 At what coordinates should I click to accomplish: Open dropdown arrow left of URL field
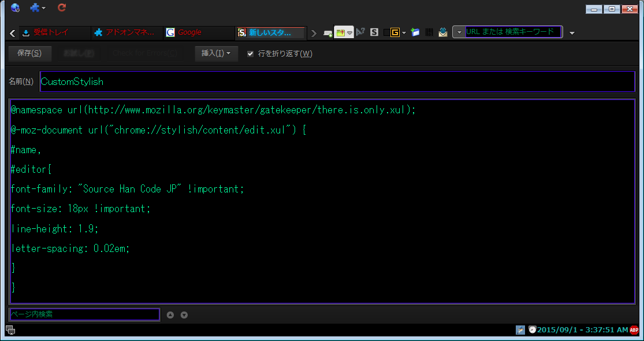(459, 32)
